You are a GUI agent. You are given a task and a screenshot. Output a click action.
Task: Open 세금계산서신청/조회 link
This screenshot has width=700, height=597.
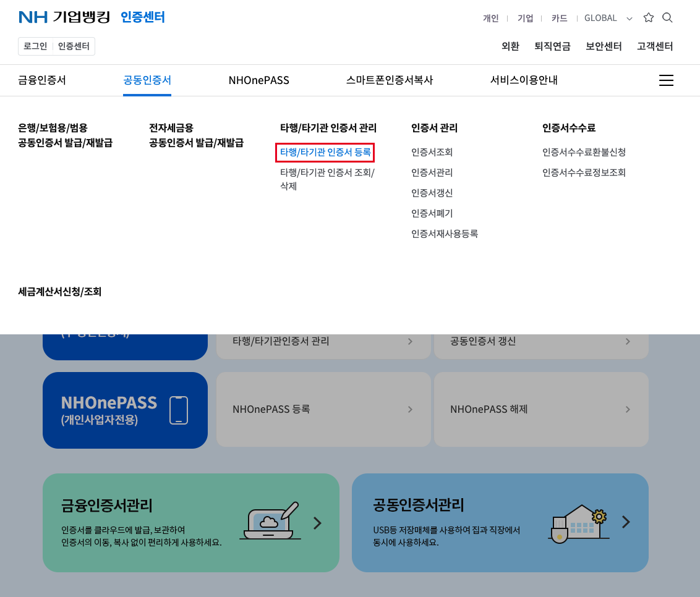[x=60, y=292]
